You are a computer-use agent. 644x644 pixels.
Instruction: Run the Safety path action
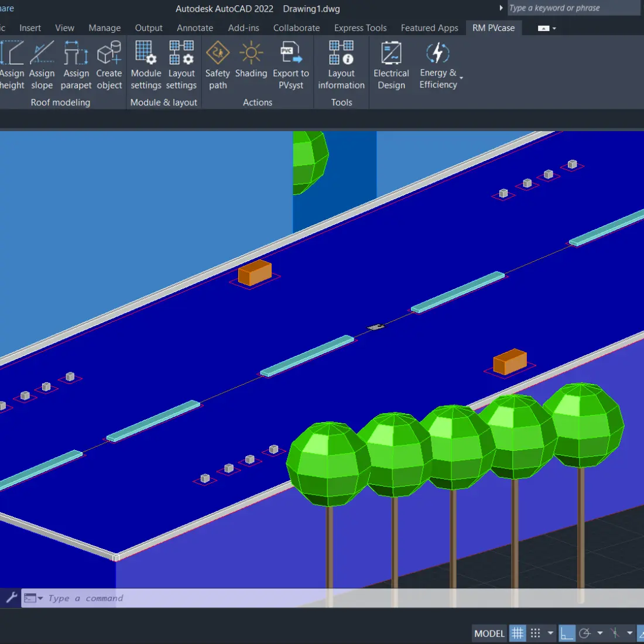point(218,65)
